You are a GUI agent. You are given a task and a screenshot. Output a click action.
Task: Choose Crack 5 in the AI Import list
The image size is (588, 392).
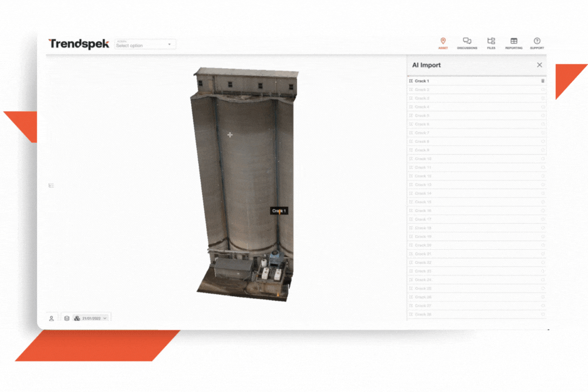[x=476, y=115]
